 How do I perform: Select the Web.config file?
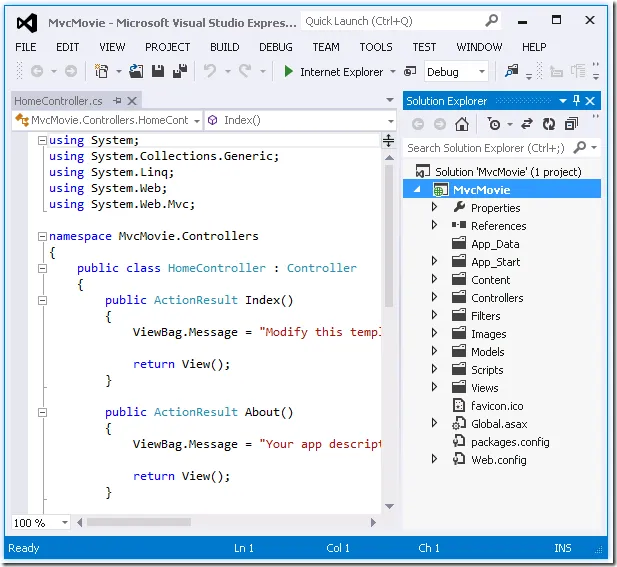pyautogui.click(x=498, y=460)
